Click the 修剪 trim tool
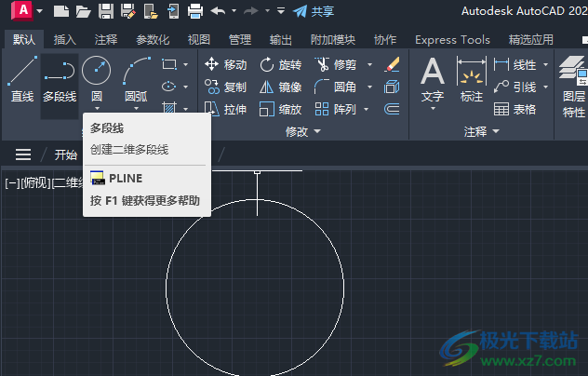Image resolution: width=588 pixels, height=376 pixels. (x=336, y=64)
